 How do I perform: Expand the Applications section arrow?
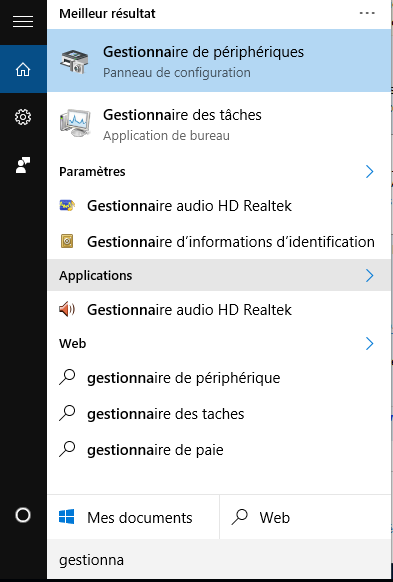pyautogui.click(x=369, y=275)
